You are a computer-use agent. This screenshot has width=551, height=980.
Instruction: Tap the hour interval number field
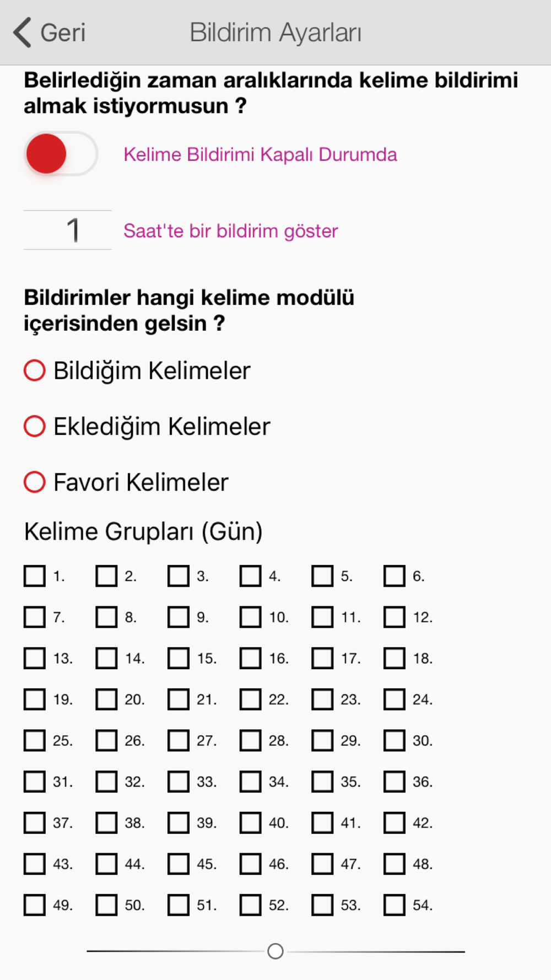click(68, 230)
